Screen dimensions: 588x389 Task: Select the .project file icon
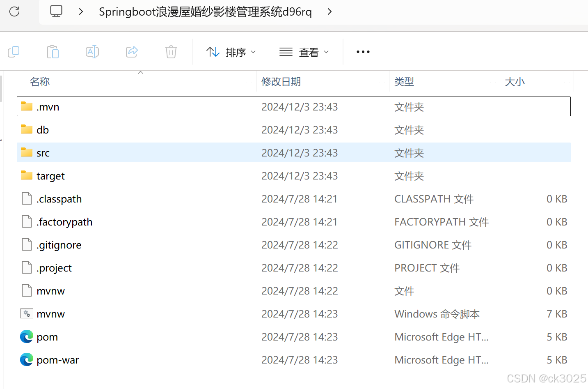point(27,267)
